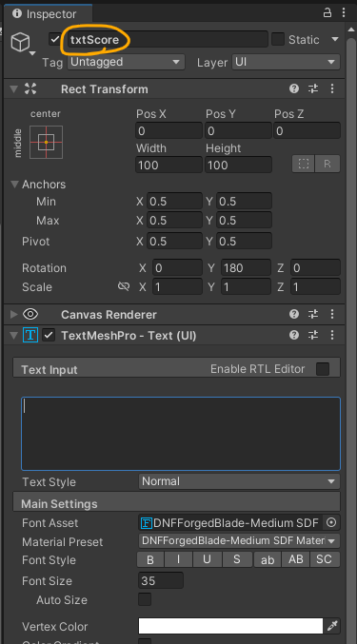Image resolution: width=357 pixels, height=644 pixels.
Task: Edit the Anchors Min X field
Action: 174,201
